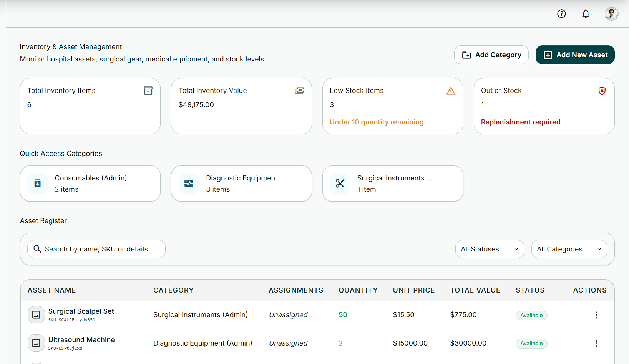Click the cash icon on Total Inventory Value

299,91
